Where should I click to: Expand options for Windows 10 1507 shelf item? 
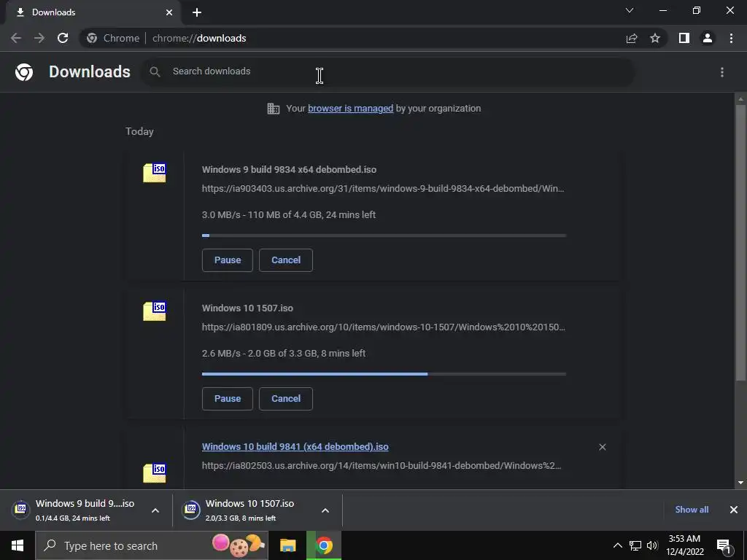(x=325, y=510)
